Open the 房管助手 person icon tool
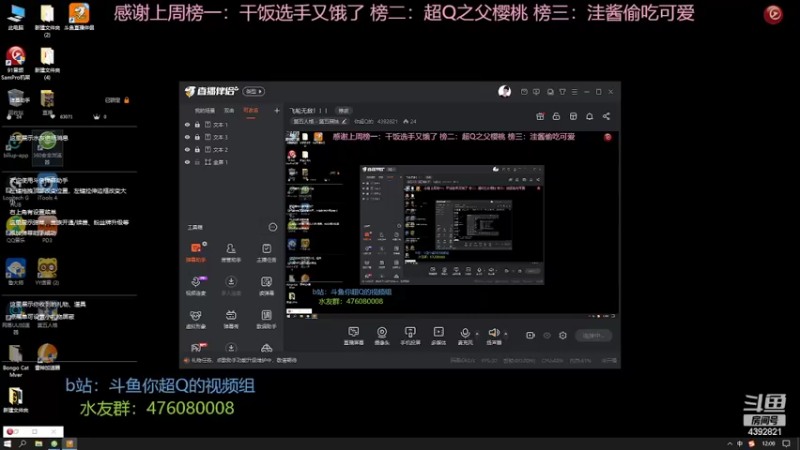 tap(231, 253)
